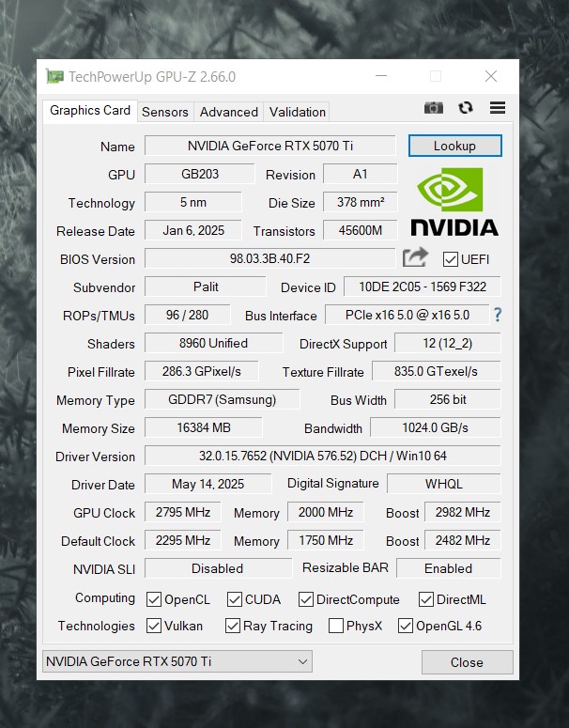Click the Resizable BAR value Enabled
This screenshot has height=728, width=569.
(448, 568)
